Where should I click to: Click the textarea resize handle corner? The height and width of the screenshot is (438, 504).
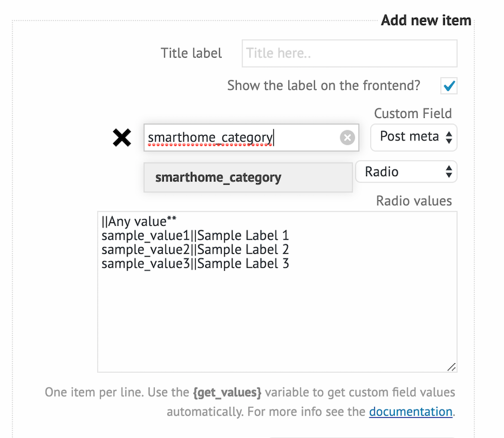point(451,367)
